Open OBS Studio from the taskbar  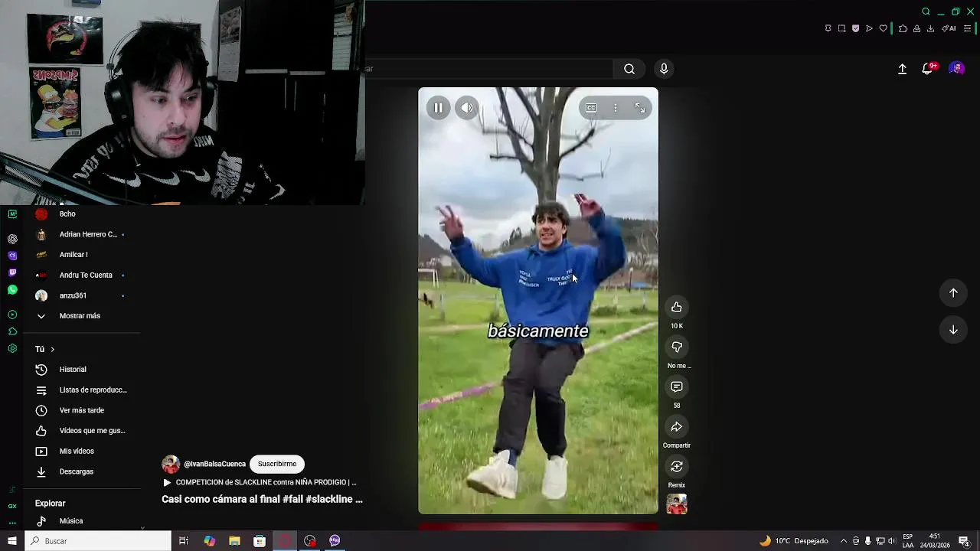[310, 541]
